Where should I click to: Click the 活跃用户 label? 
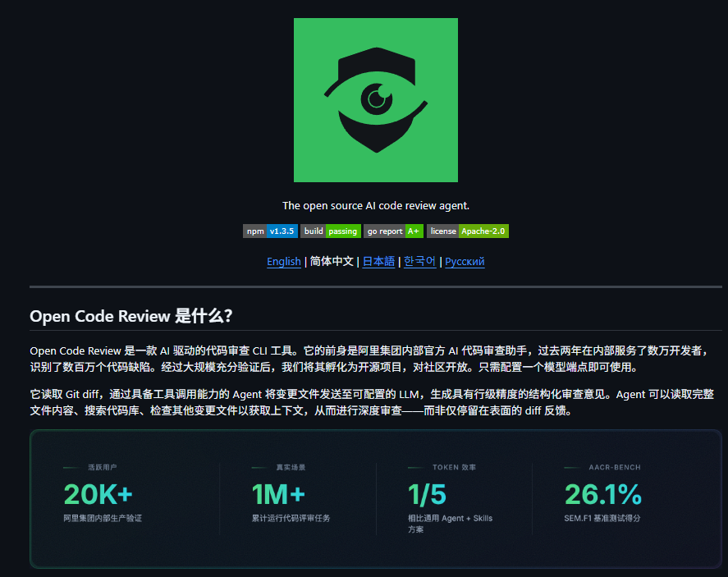coord(103,468)
